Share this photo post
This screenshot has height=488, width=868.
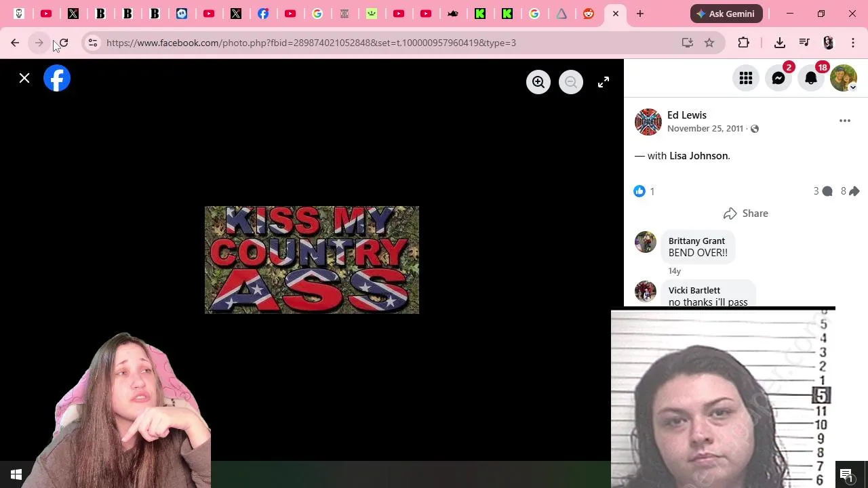click(x=745, y=213)
